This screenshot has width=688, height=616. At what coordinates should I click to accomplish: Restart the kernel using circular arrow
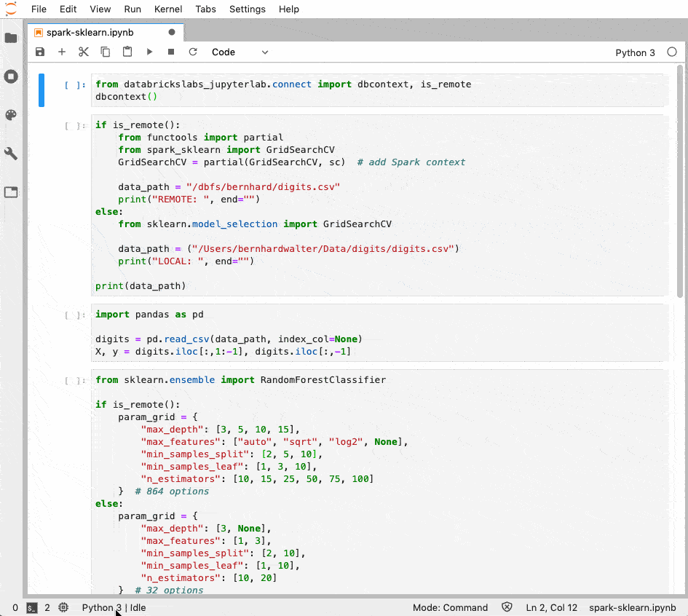193,52
